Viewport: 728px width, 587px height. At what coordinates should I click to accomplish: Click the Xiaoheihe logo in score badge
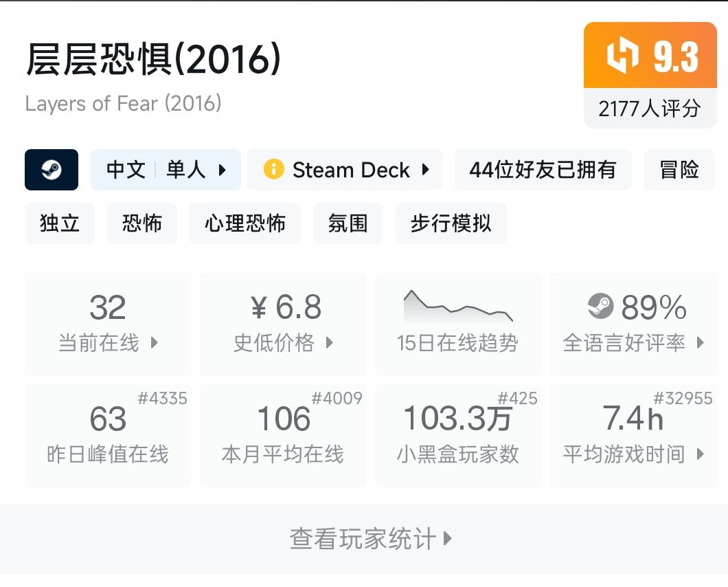[622, 56]
